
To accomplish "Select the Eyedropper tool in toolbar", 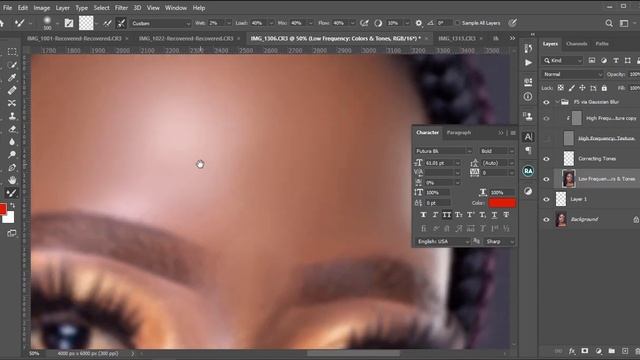I will coord(12,78).
